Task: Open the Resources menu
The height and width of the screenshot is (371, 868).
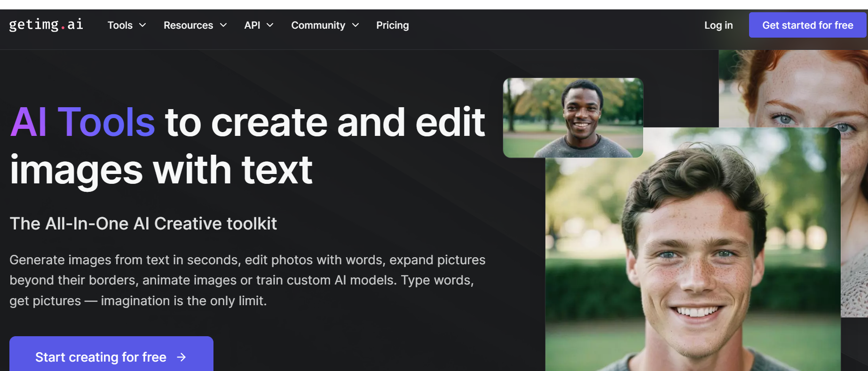Action: click(x=188, y=25)
